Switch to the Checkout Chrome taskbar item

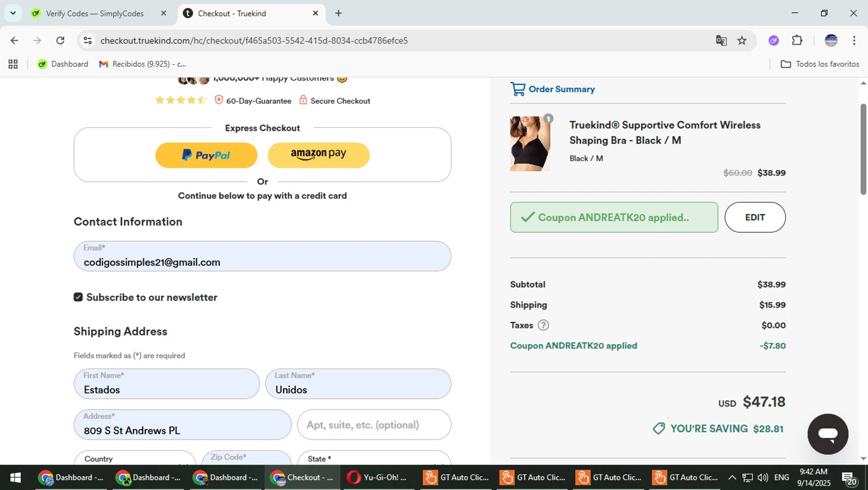click(302, 478)
